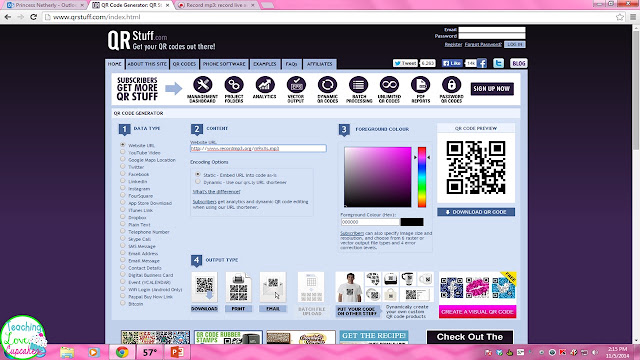Open the Chrome menu icon
This screenshot has width=640, height=360.
[633, 17]
